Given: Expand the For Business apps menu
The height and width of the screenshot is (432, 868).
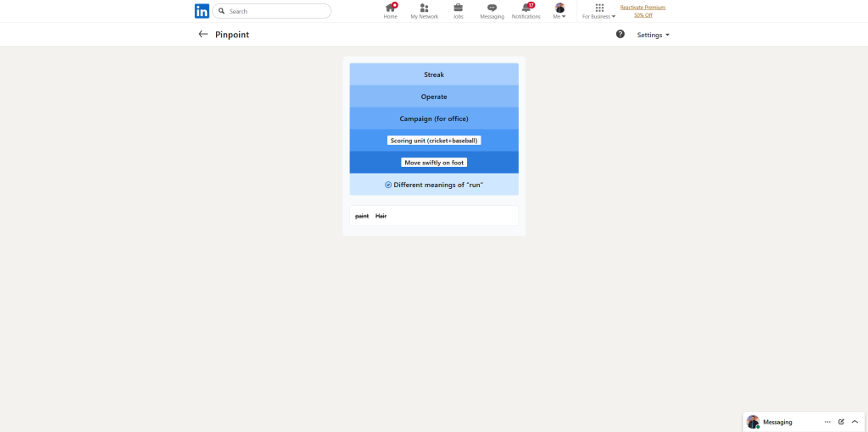Looking at the screenshot, I should click(599, 11).
